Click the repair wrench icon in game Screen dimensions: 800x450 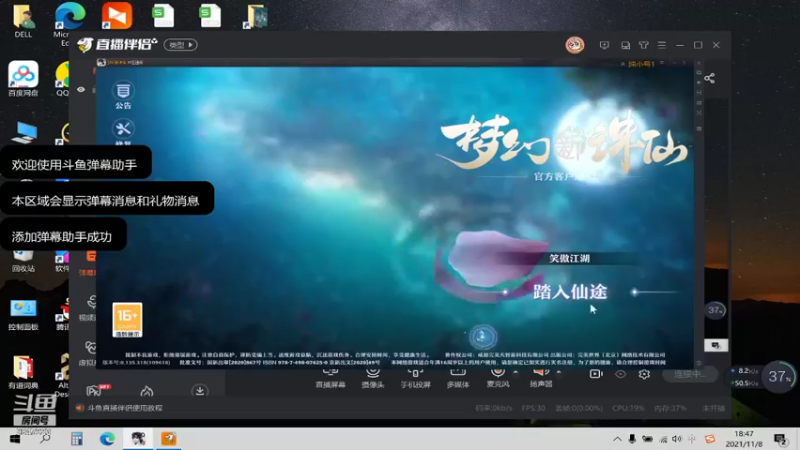point(123,131)
